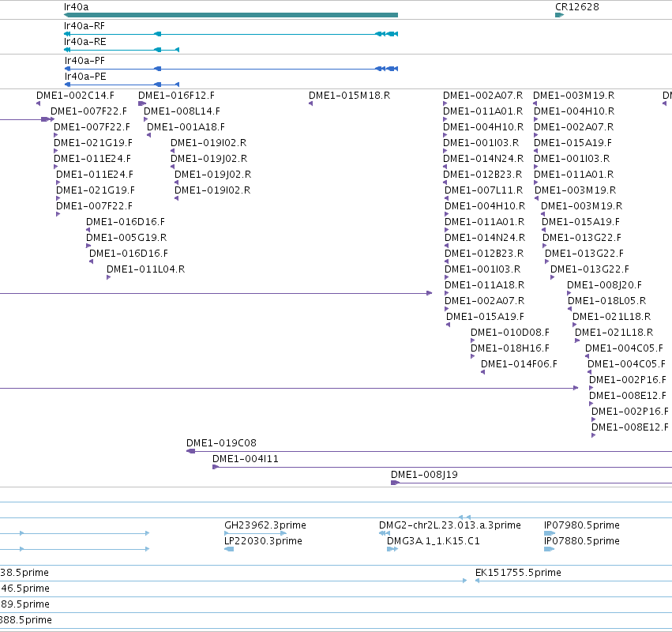The width and height of the screenshot is (672, 632).
Task: Open the GH23962.3prime EST feature
Action: pos(255,533)
